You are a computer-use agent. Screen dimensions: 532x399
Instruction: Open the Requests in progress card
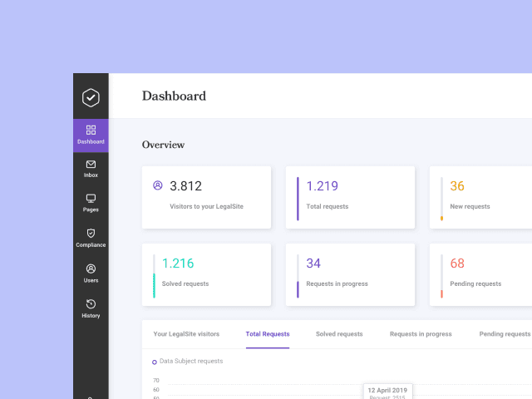click(350, 274)
